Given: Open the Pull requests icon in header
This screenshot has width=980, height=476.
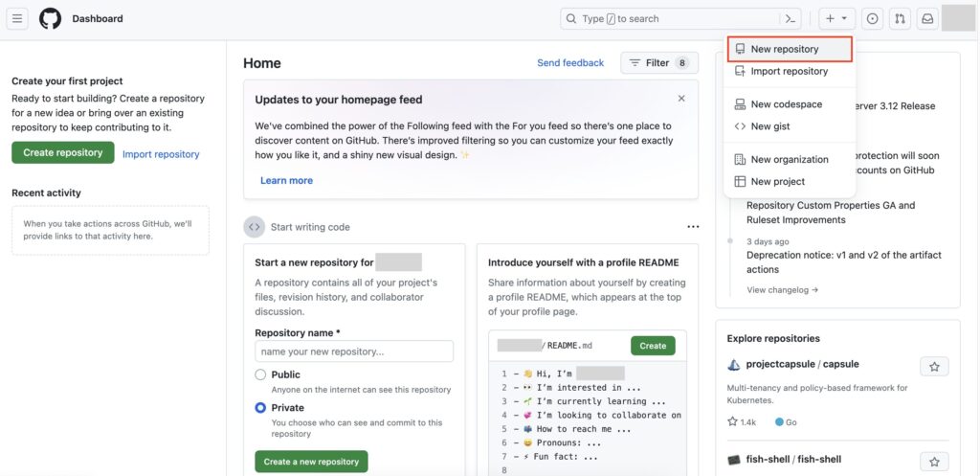Looking at the screenshot, I should point(900,19).
